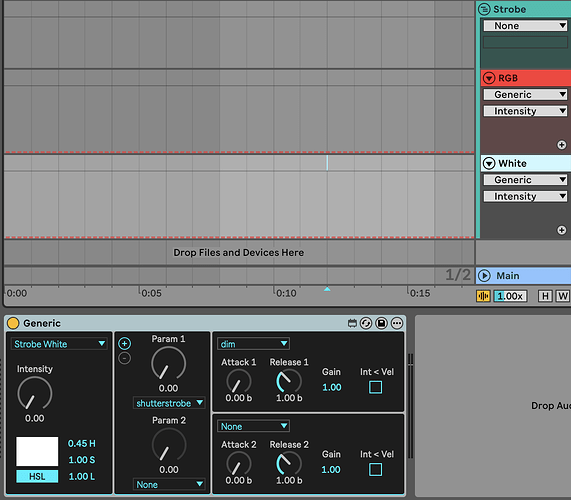
Task: Collapse the RGB track with its fold arrow
Action: [489, 78]
